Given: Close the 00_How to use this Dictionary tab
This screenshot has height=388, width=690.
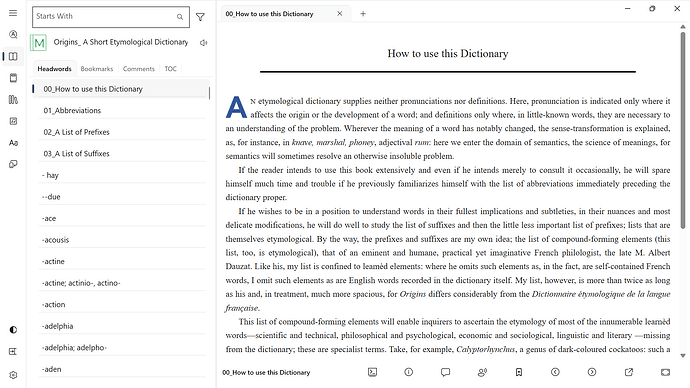Looking at the screenshot, I should pyautogui.click(x=340, y=14).
